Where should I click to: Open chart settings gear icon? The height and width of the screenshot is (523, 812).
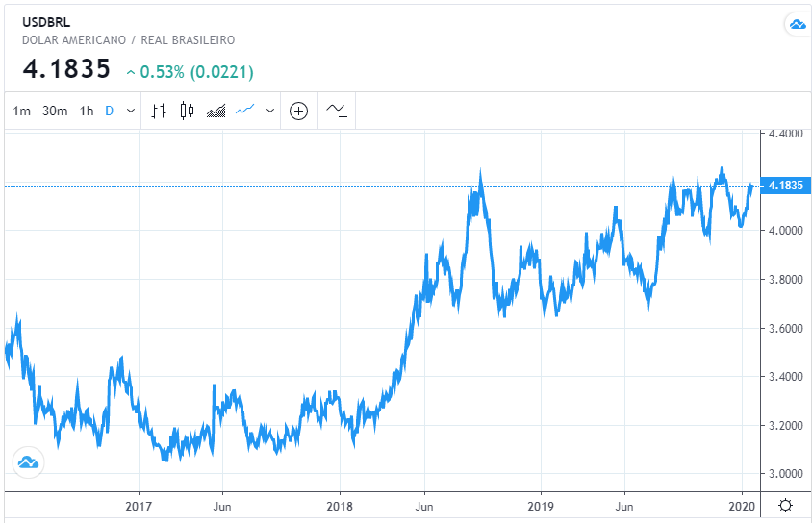click(785, 506)
